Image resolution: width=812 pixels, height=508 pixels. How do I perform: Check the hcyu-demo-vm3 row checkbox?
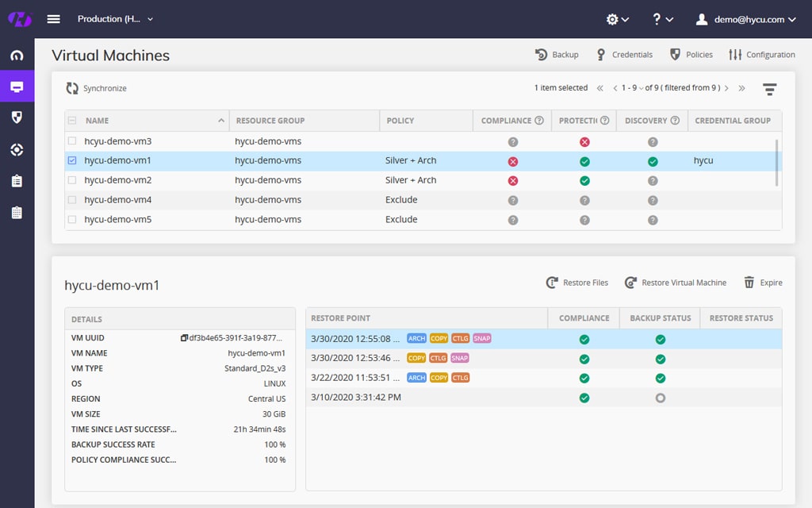click(x=72, y=141)
